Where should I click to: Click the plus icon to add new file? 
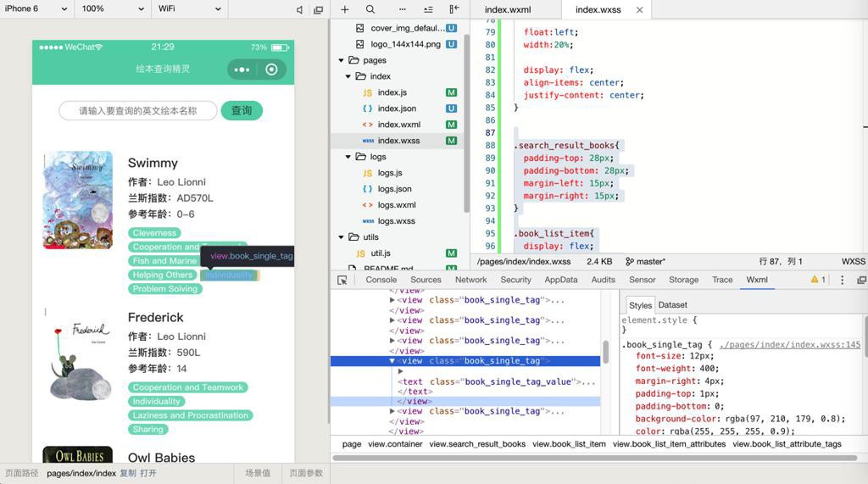[x=345, y=9]
